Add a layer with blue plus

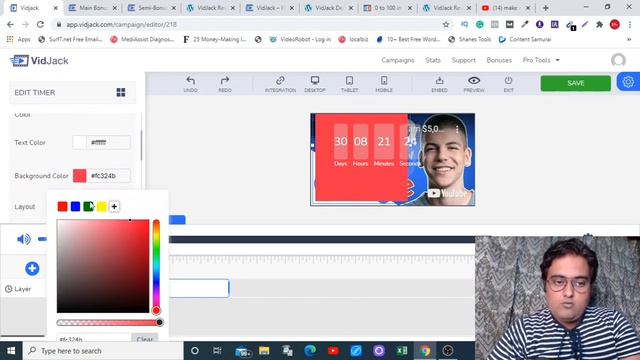(32, 268)
